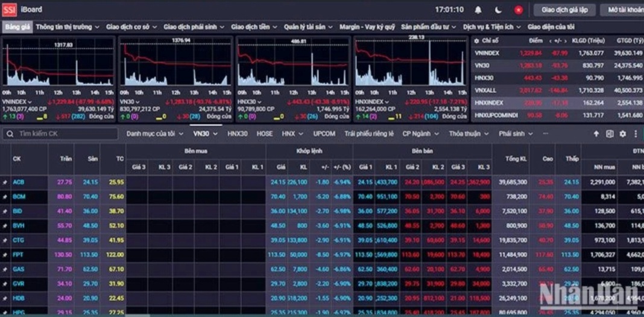Viewport: 644px width, 317px height.
Task: Open GAS stock symbol
Action: click(x=19, y=269)
